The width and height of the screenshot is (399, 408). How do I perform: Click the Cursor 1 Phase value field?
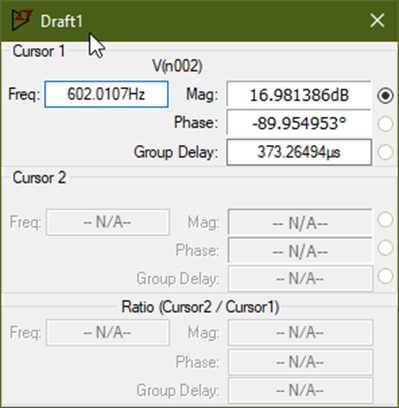pyautogui.click(x=299, y=123)
